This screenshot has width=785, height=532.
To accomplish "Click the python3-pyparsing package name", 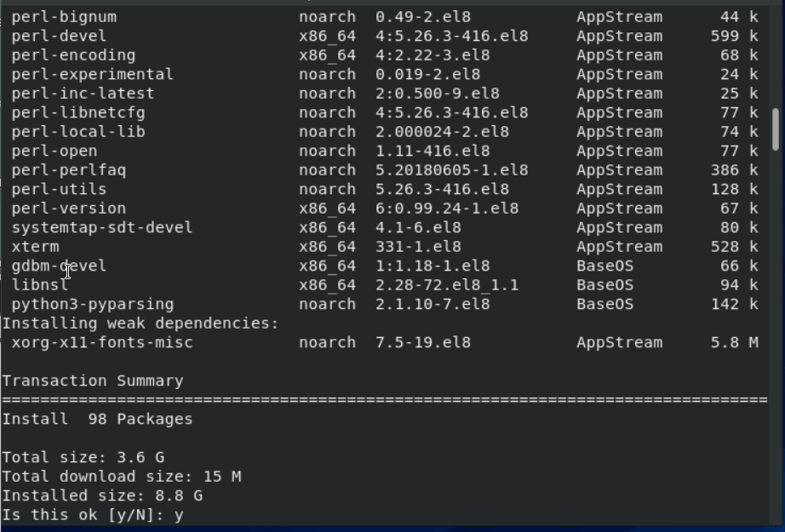I will (92, 304).
